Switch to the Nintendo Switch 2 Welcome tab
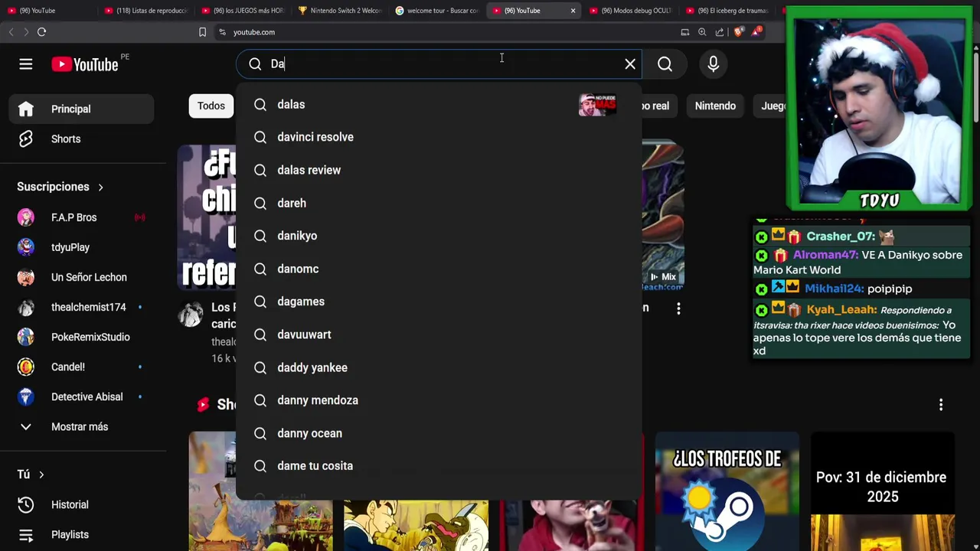 (x=339, y=11)
